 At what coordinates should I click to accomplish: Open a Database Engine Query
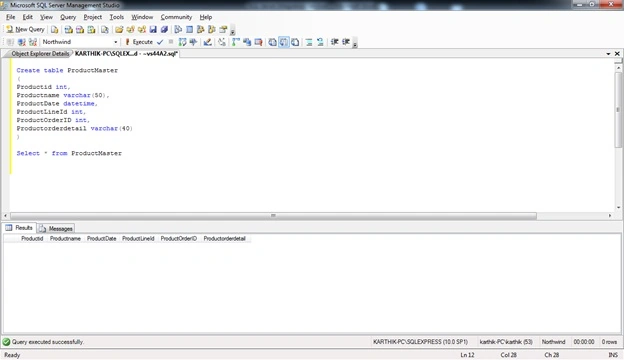pos(55,29)
